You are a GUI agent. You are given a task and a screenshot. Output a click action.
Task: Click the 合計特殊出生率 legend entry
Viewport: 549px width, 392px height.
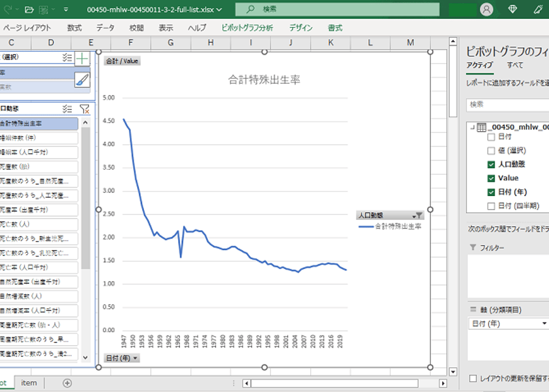click(390, 226)
